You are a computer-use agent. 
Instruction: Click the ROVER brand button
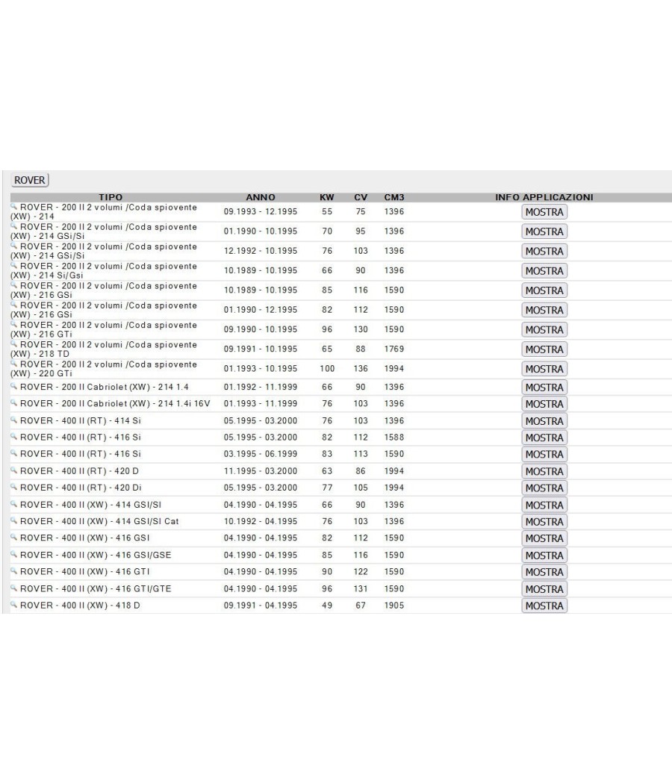pyautogui.click(x=30, y=180)
